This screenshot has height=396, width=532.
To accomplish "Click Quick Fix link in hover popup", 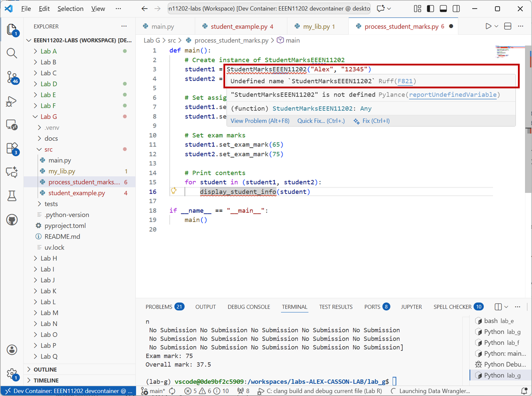I will pos(321,121).
